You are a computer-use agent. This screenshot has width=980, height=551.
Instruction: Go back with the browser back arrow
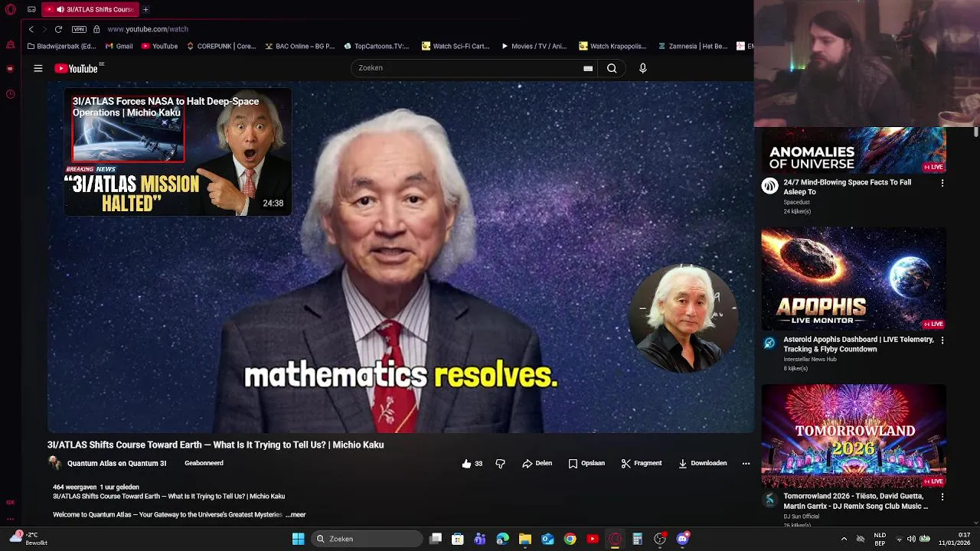coord(31,29)
